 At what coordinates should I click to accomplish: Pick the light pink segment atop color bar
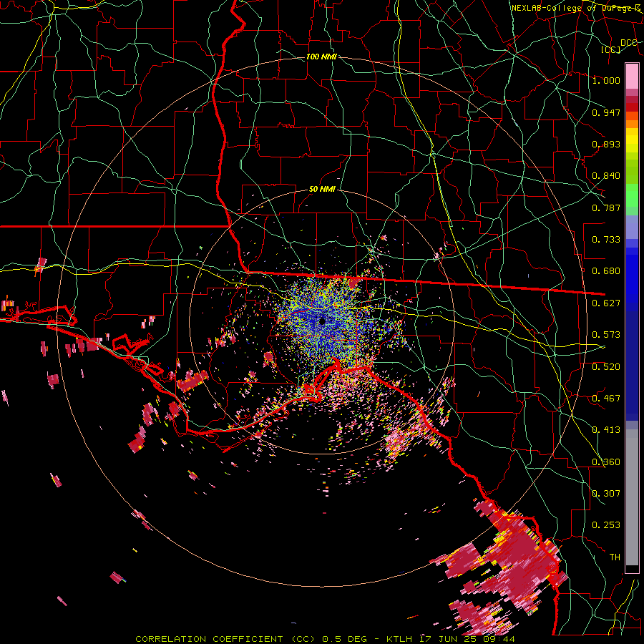632,76
